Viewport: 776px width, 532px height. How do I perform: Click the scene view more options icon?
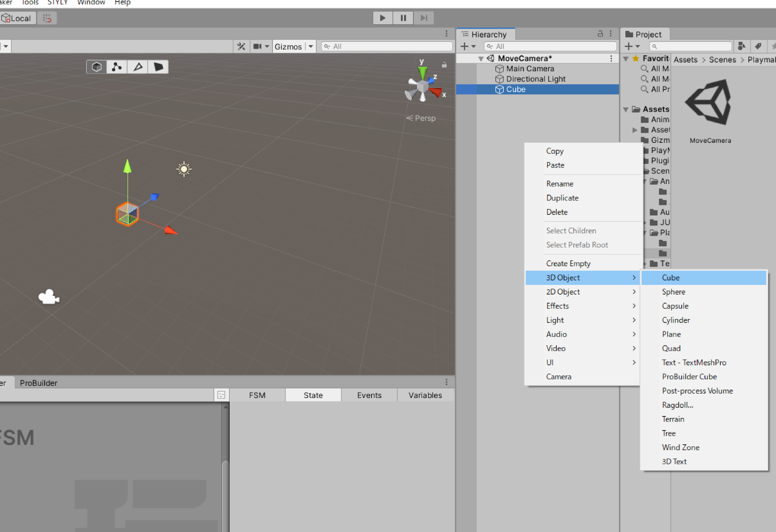[446, 34]
